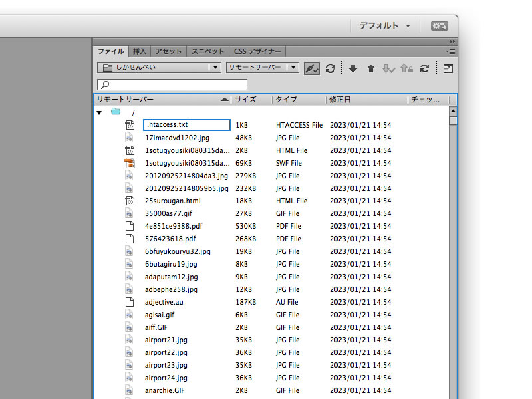Click the 530KB size value
The width and height of the screenshot is (532, 399).
point(245,226)
